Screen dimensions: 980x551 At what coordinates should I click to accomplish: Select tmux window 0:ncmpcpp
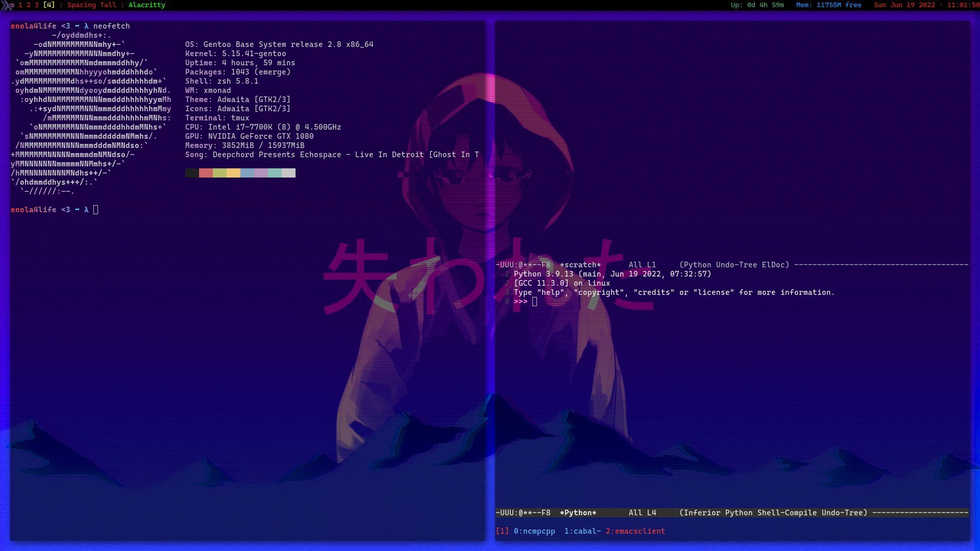pos(534,531)
